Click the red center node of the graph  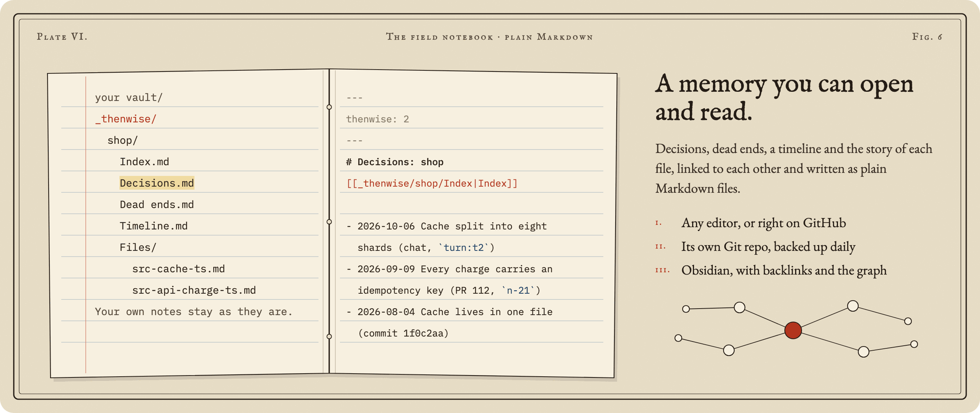pos(793,330)
